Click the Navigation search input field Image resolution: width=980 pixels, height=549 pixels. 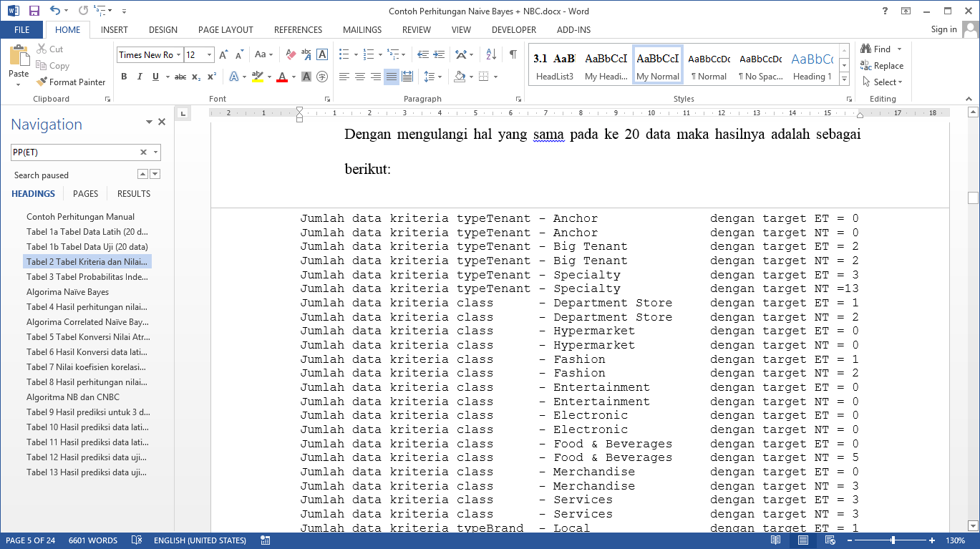[74, 152]
